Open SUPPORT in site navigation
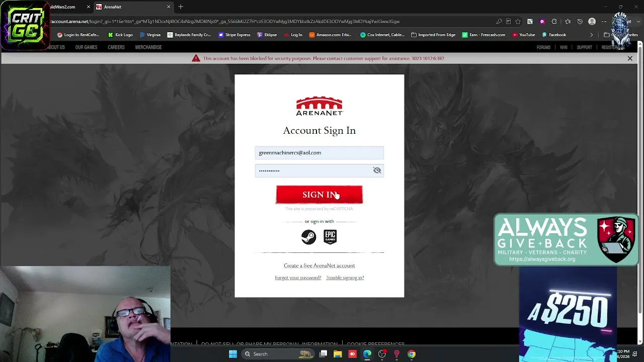 pyautogui.click(x=584, y=47)
